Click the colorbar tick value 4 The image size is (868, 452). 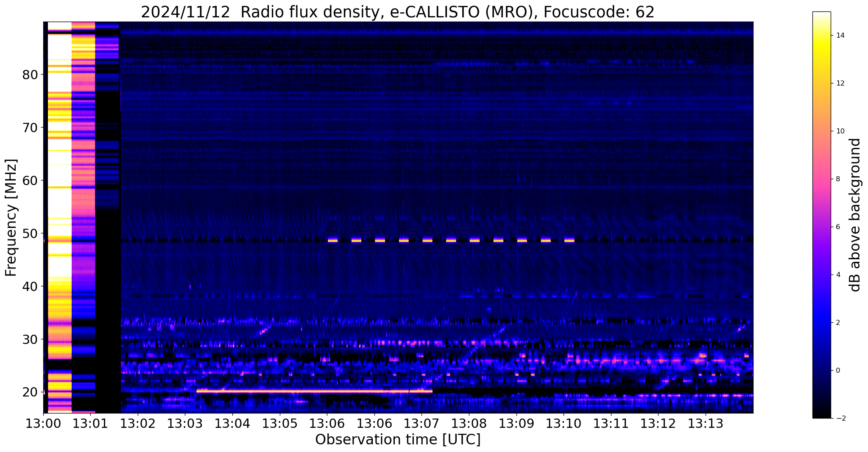[837, 275]
